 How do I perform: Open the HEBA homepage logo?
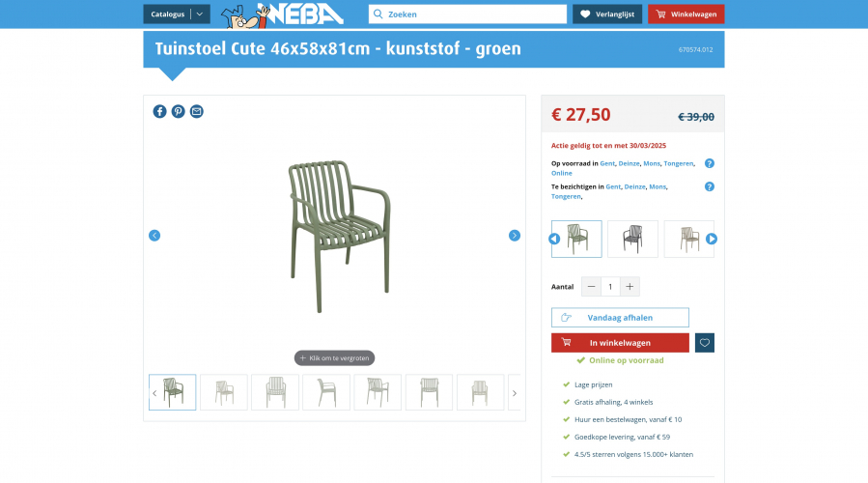[282, 14]
